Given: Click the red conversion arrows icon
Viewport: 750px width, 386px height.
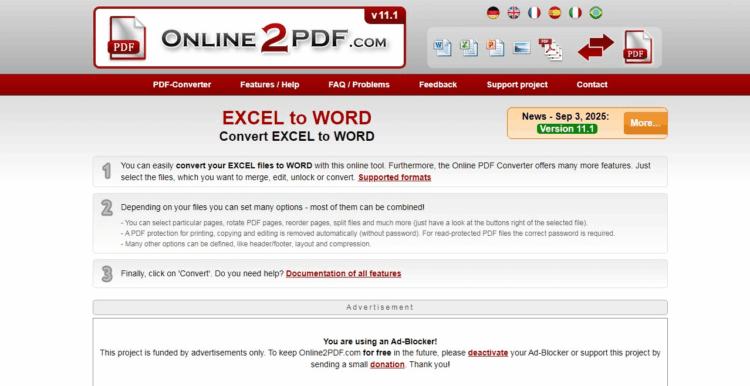Looking at the screenshot, I should (x=596, y=47).
